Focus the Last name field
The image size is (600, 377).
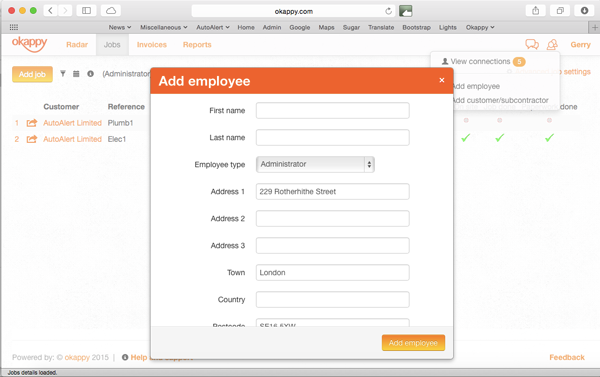tap(333, 137)
